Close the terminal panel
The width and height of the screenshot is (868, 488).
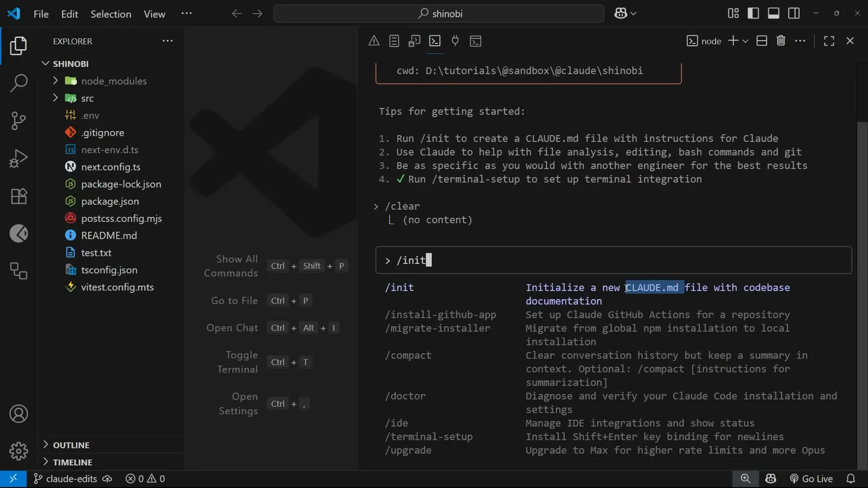[850, 41]
